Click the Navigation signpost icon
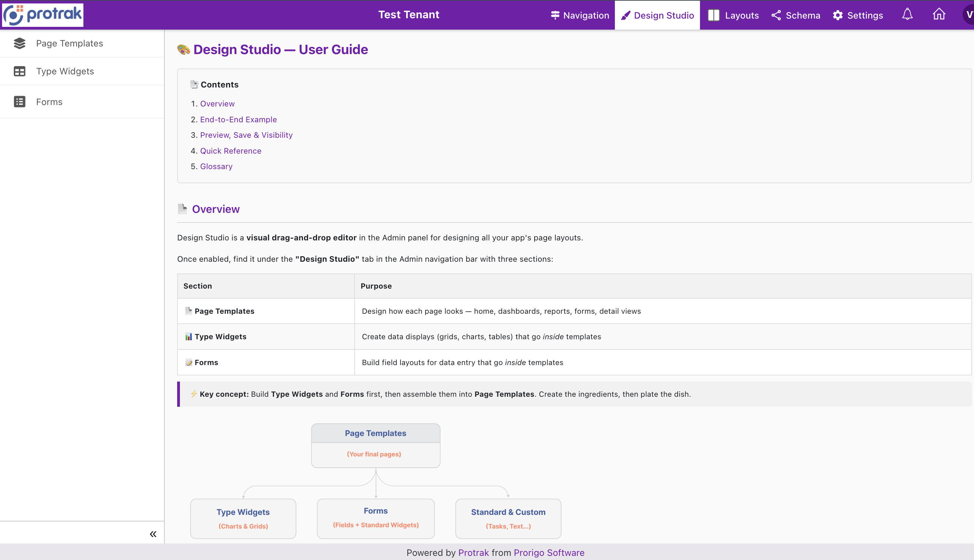 coord(555,15)
